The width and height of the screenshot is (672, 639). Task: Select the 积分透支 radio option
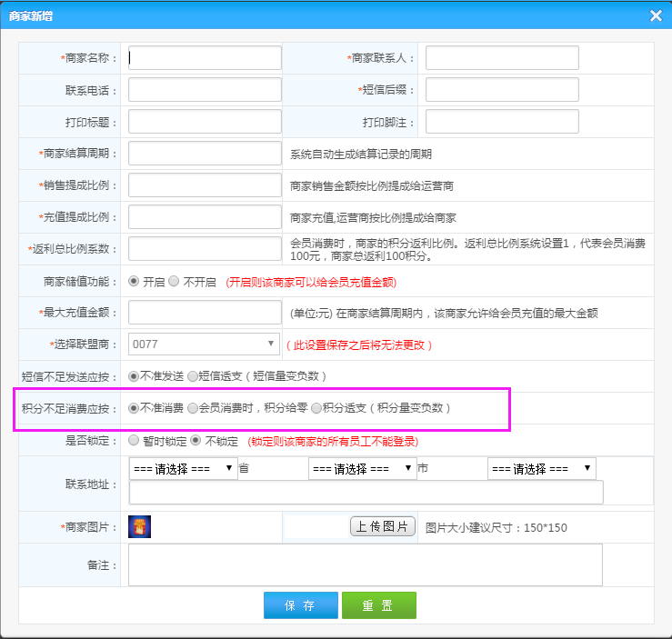tap(316, 408)
